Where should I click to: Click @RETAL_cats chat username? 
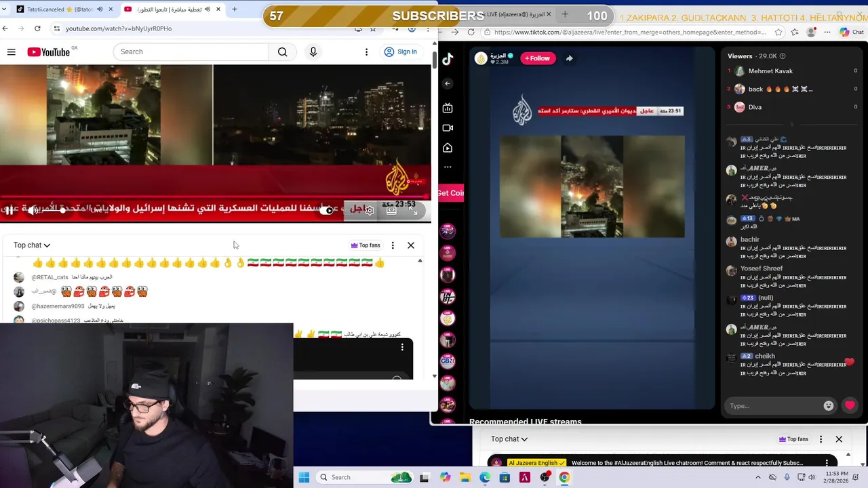tap(50, 277)
